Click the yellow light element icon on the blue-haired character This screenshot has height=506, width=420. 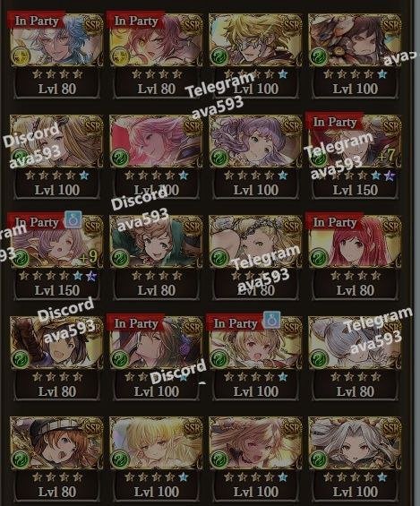coord(21,56)
